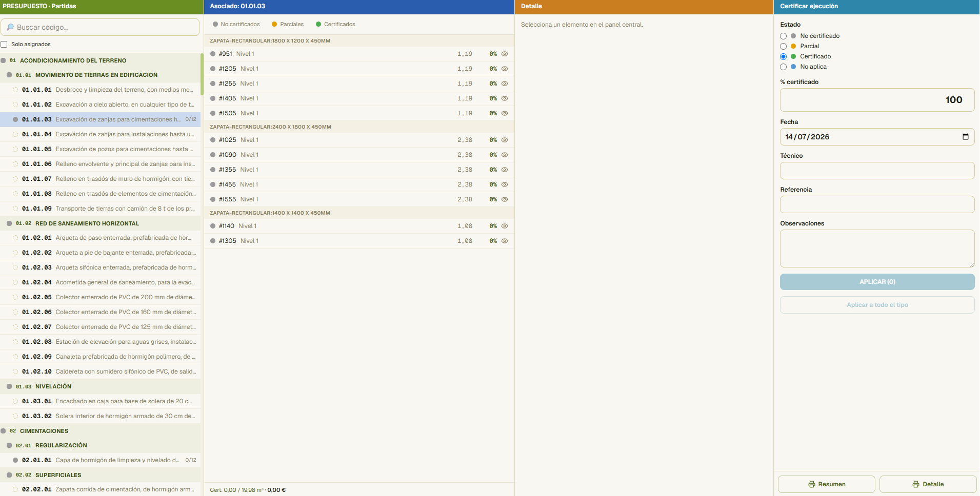Filter by No certificados legend

(236, 24)
